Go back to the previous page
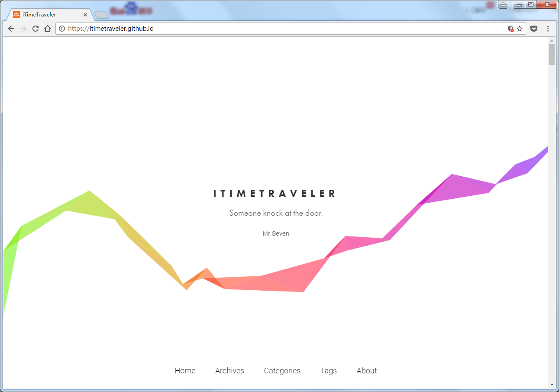The height and width of the screenshot is (392, 559). click(11, 29)
